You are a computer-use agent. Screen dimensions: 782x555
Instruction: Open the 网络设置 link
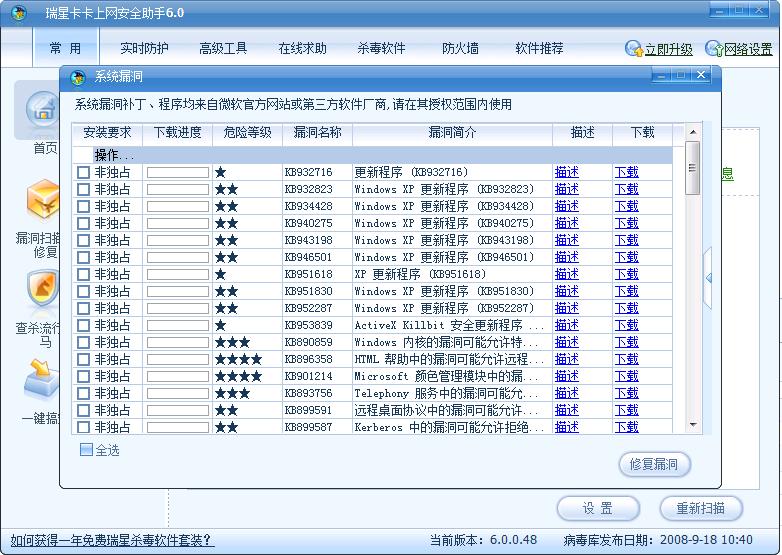748,49
